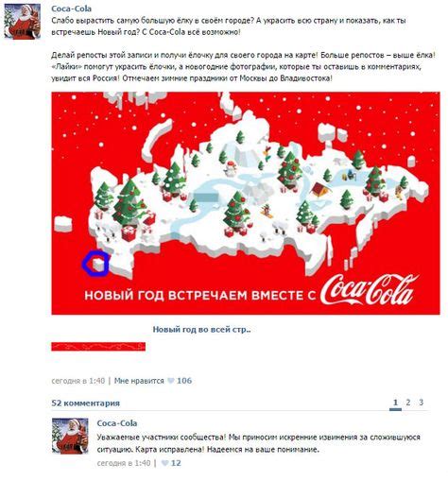
Task: Click the blue-circled ice block on map
Action: coord(98,265)
